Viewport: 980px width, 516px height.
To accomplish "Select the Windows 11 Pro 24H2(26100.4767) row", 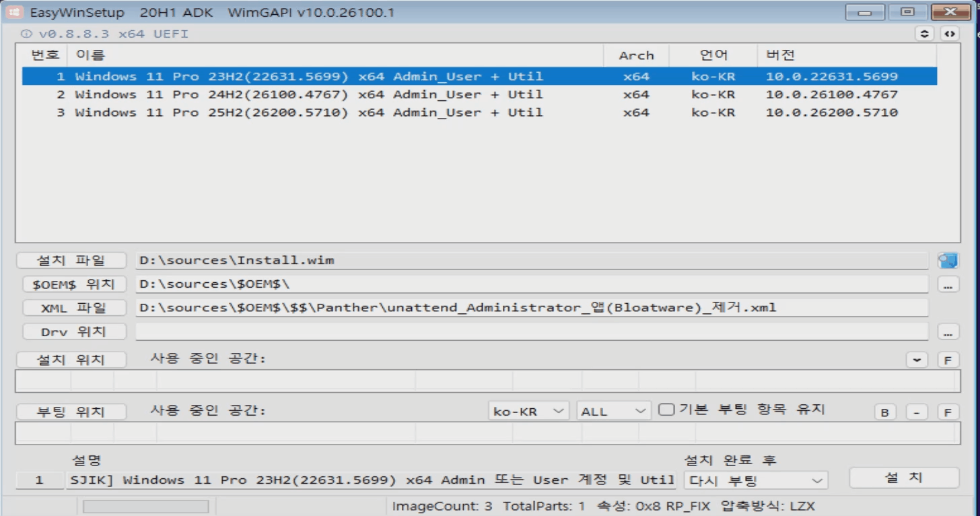I will click(479, 95).
